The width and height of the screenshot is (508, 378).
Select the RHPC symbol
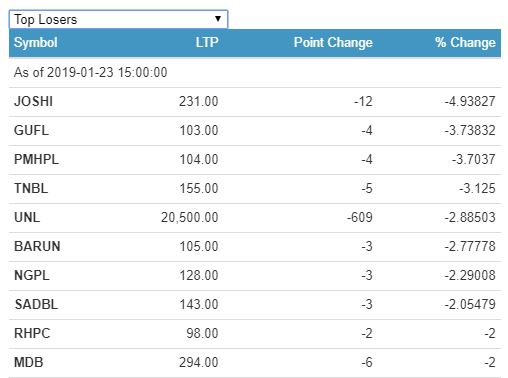pos(32,333)
